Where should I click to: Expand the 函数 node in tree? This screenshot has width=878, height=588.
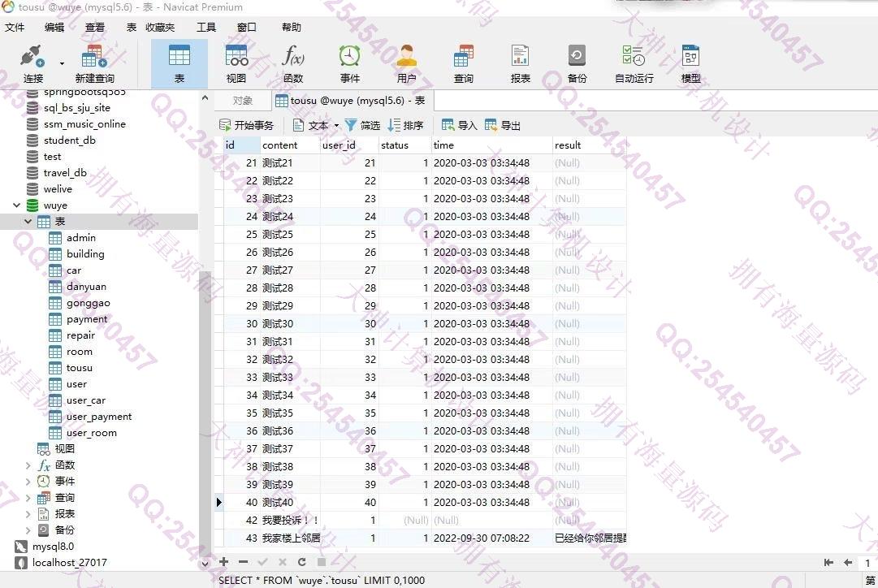(x=28, y=465)
